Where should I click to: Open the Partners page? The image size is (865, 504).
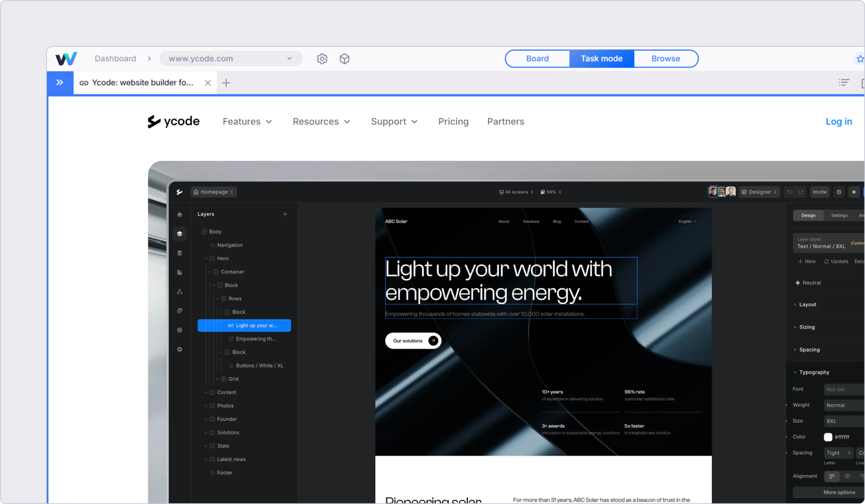(506, 121)
